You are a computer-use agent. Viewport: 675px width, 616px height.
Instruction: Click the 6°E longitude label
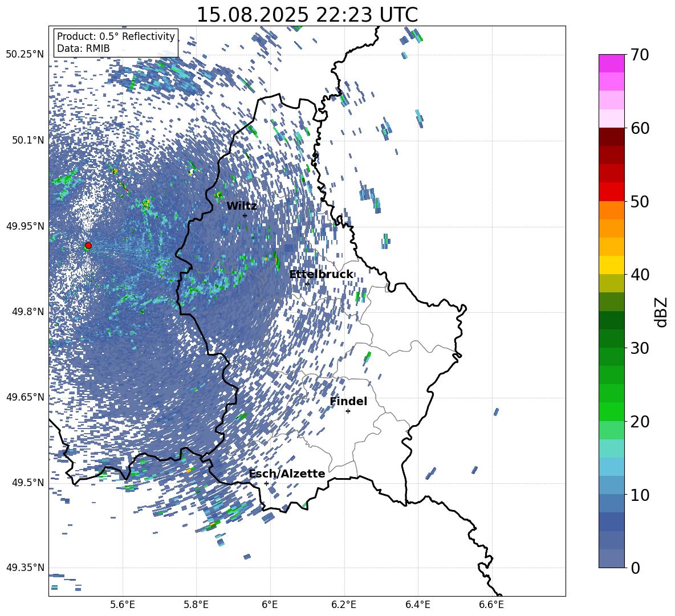[x=270, y=605]
